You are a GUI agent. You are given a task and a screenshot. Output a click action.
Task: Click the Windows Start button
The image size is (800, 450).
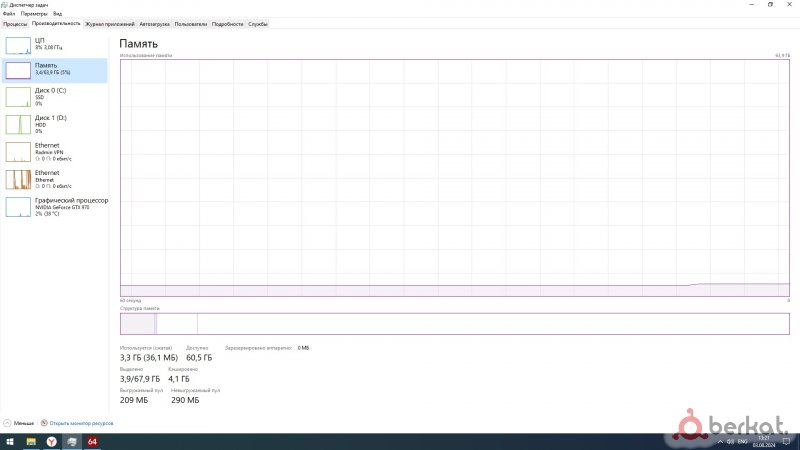8,441
